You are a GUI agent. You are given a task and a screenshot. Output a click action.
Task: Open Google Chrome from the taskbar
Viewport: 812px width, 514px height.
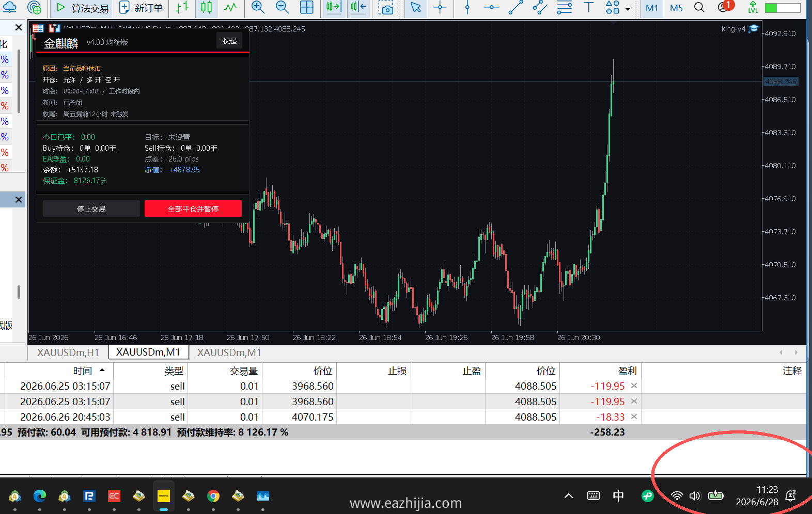[x=213, y=496]
